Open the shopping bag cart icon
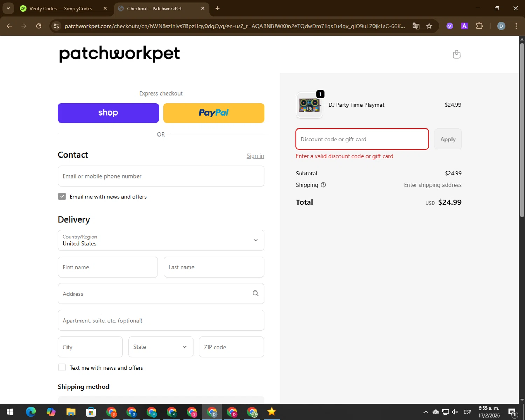 456,54
